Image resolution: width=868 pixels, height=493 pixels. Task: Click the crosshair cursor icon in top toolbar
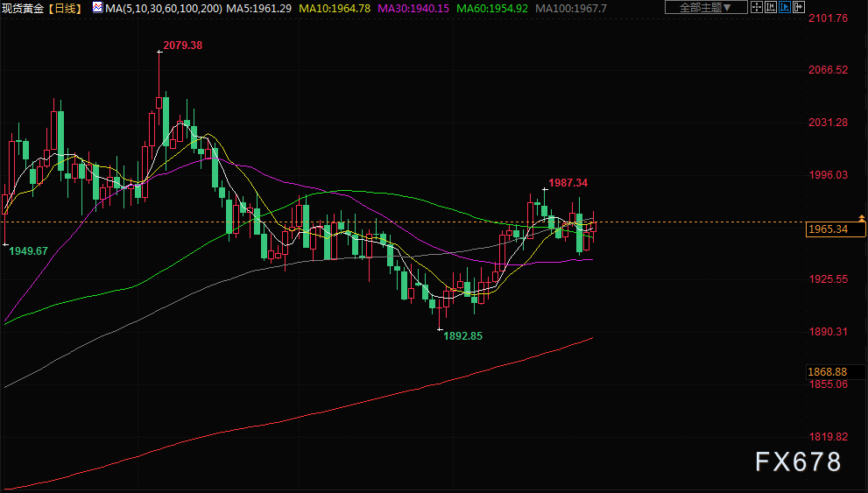pos(757,8)
